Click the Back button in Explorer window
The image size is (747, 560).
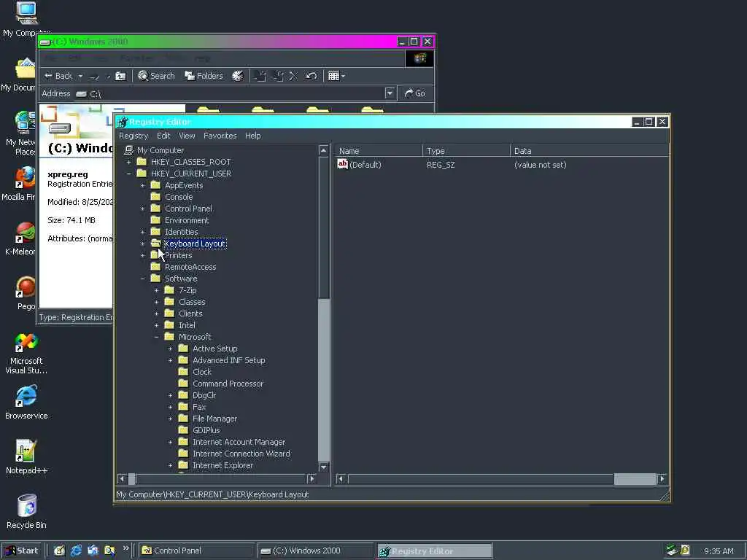point(58,76)
